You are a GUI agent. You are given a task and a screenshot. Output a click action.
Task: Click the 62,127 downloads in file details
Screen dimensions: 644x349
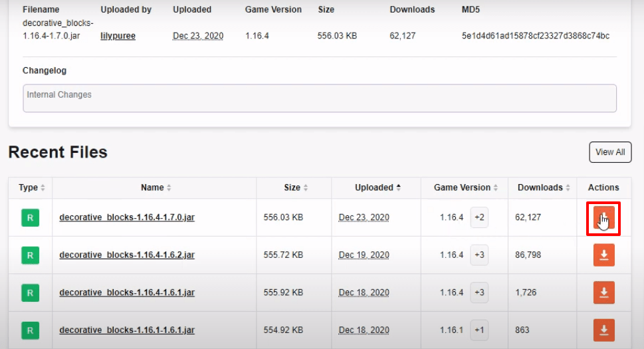click(x=403, y=36)
